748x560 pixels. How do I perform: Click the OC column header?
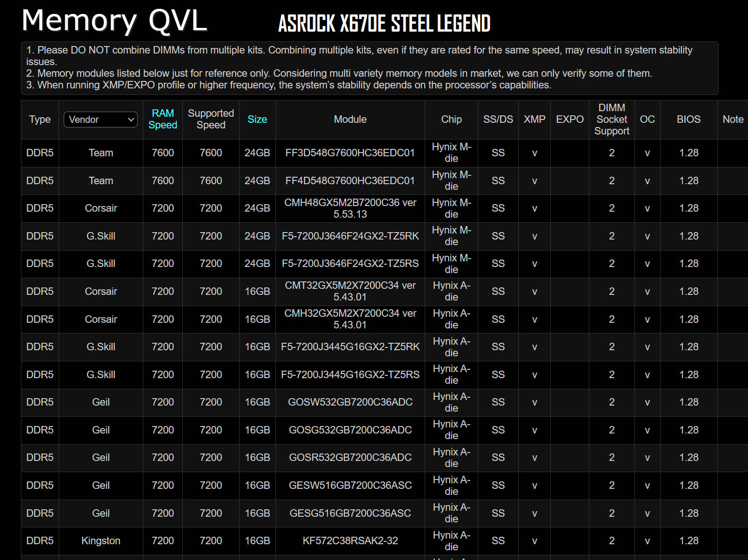(x=647, y=120)
